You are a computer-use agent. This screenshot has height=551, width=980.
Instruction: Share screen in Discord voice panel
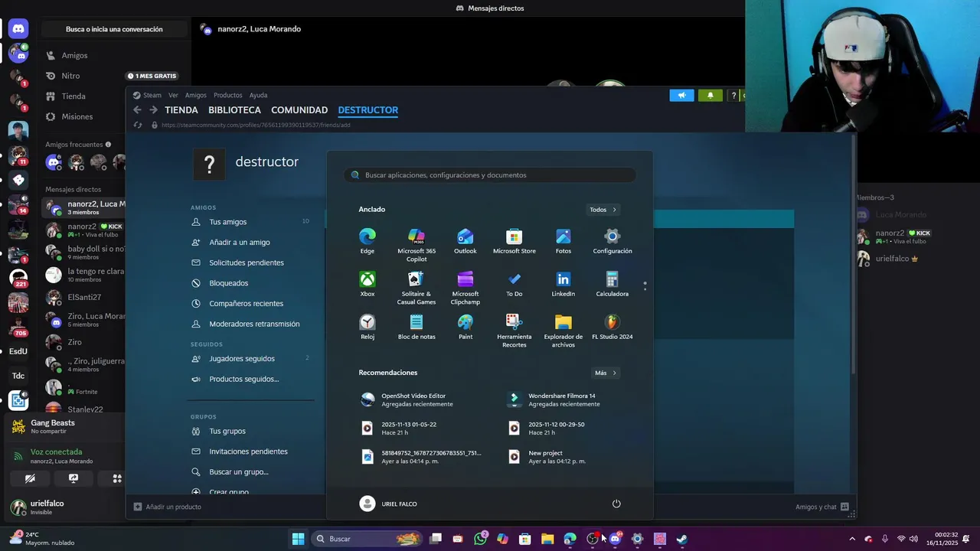click(x=73, y=478)
